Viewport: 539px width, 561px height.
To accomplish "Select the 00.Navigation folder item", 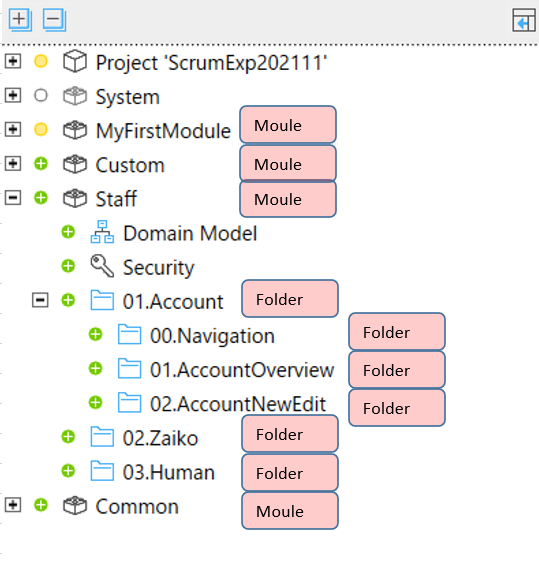I will click(212, 336).
